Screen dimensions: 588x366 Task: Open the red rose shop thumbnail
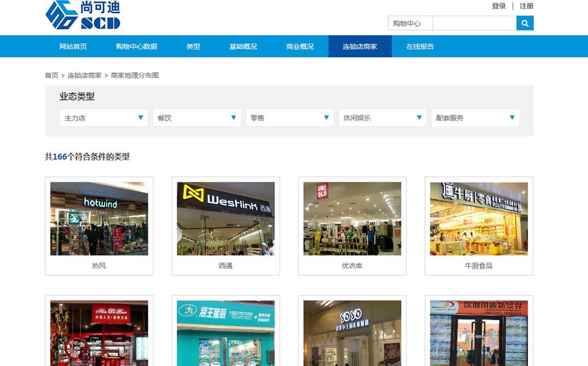pyautogui.click(x=99, y=333)
